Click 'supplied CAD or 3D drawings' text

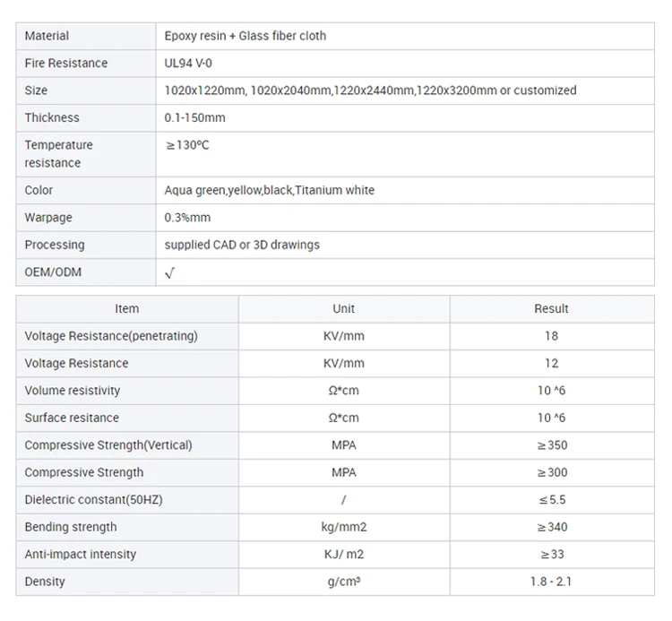(242, 245)
